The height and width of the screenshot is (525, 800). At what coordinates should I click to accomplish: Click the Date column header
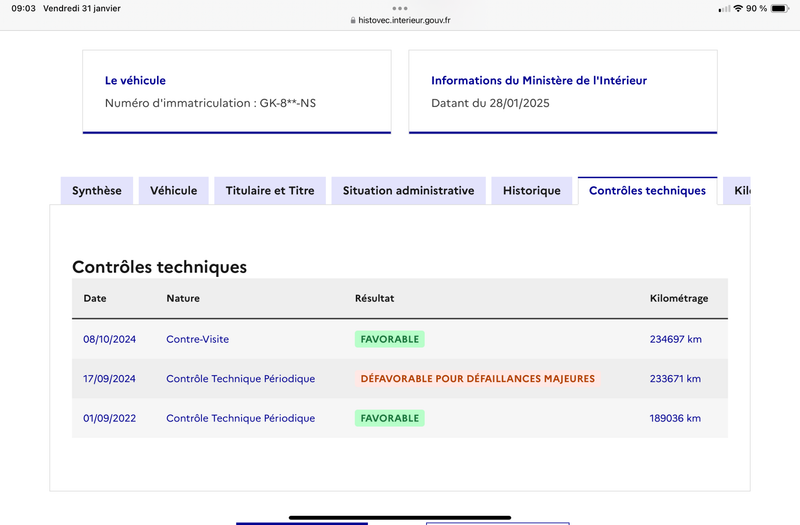tap(95, 298)
